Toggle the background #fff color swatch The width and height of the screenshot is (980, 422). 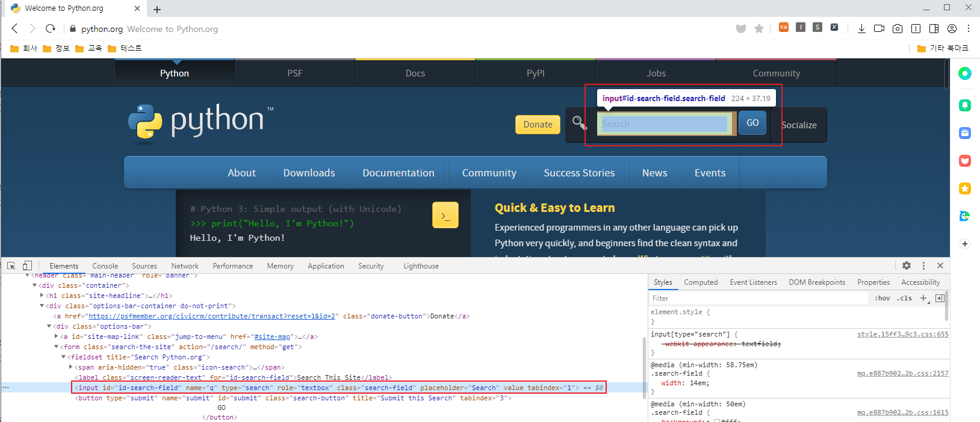(x=717, y=421)
